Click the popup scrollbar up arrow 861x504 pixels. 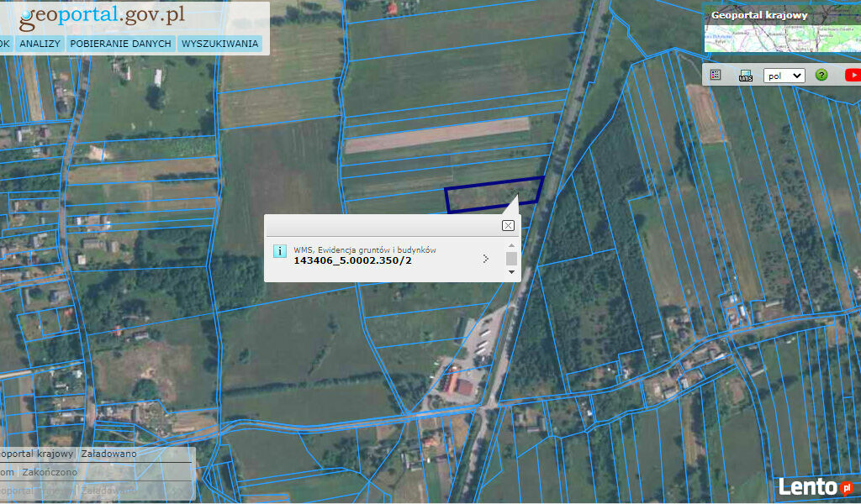click(511, 245)
